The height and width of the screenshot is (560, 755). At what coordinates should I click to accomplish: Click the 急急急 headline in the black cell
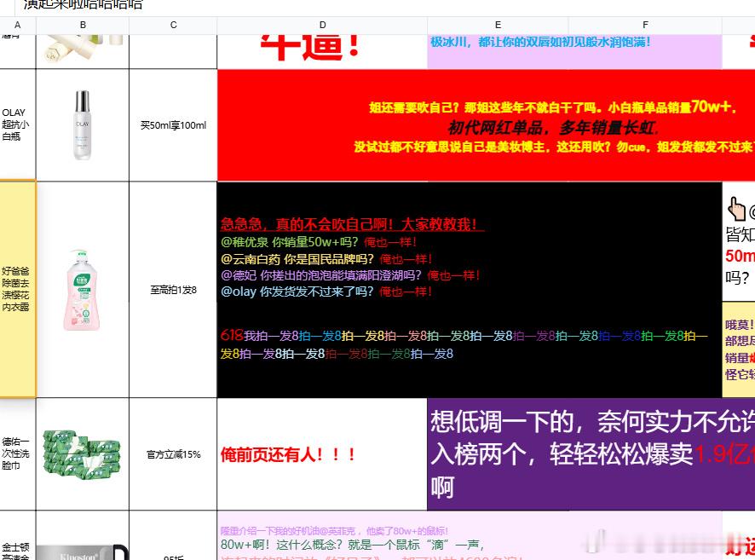[x=352, y=224]
